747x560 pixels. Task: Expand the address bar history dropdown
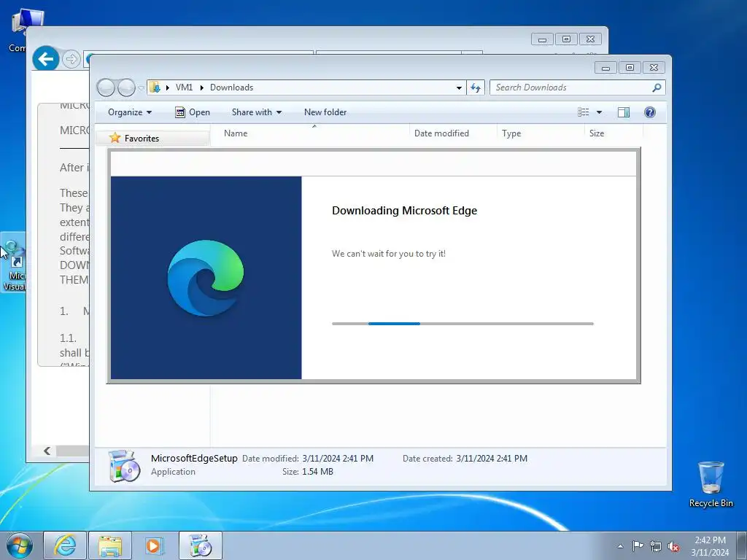[x=459, y=87]
